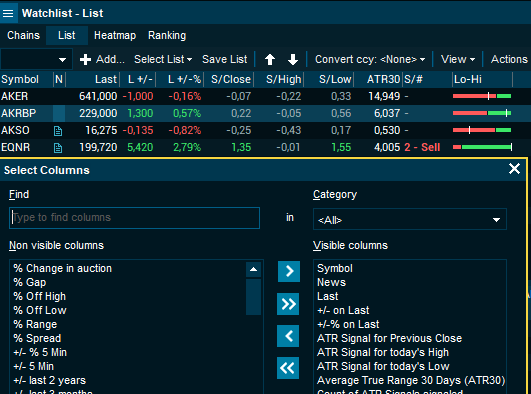
Task: Switch to the Heatmap tab
Action: click(115, 35)
